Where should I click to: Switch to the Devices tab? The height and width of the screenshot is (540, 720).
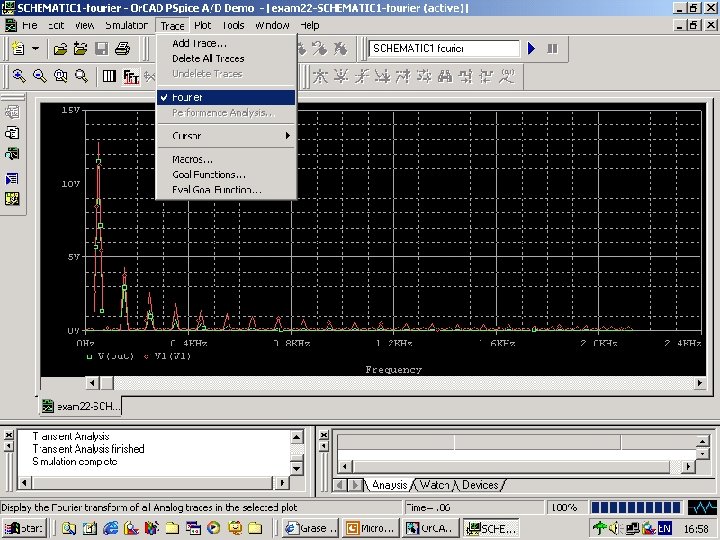pyautogui.click(x=480, y=485)
